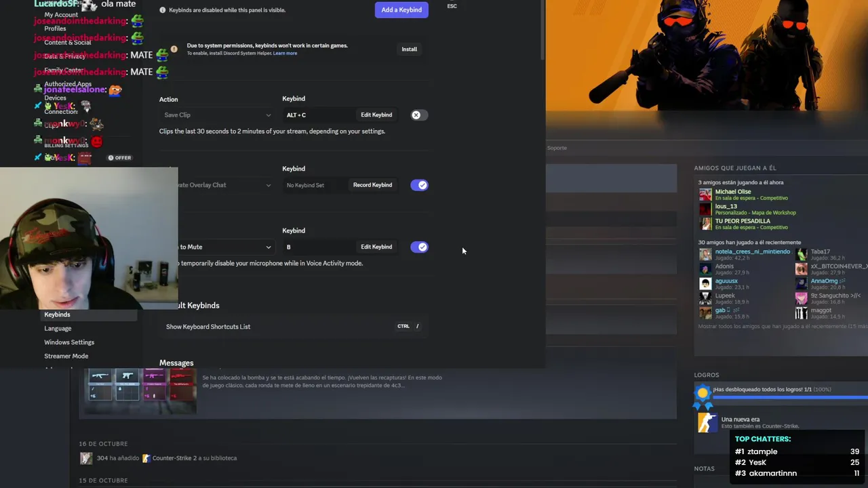Open Authorized Apps in Discord sidebar
The image size is (868, 488).
click(68, 85)
